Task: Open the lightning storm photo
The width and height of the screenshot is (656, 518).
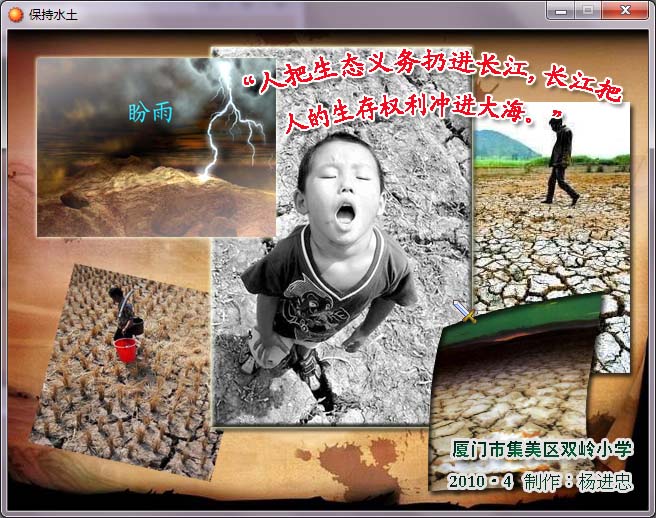Action: (x=156, y=147)
